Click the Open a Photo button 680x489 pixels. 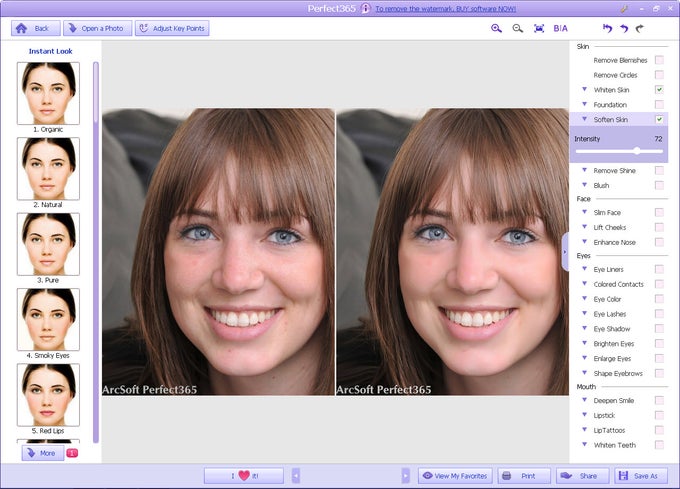point(98,29)
